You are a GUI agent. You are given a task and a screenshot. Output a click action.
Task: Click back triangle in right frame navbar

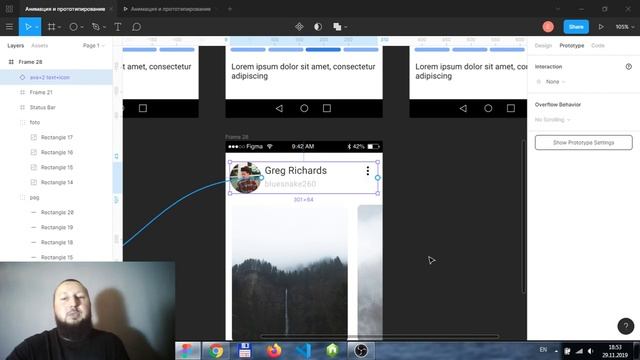click(x=463, y=108)
